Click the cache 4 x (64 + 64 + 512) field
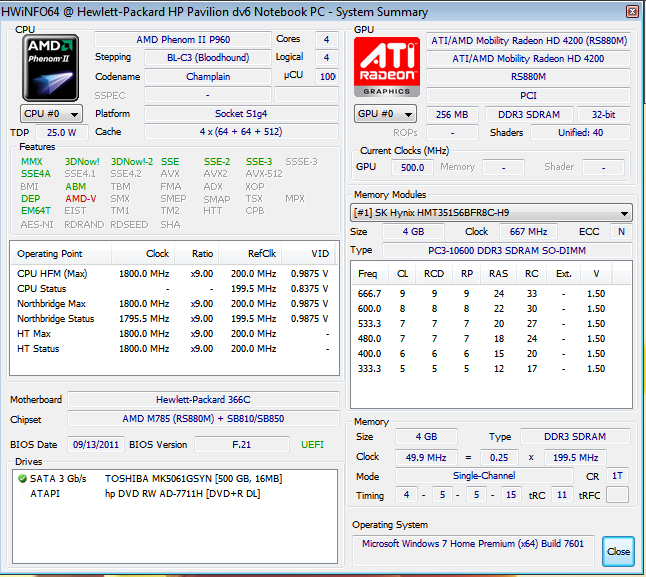Viewport: 646px width, 577px height. (x=241, y=132)
